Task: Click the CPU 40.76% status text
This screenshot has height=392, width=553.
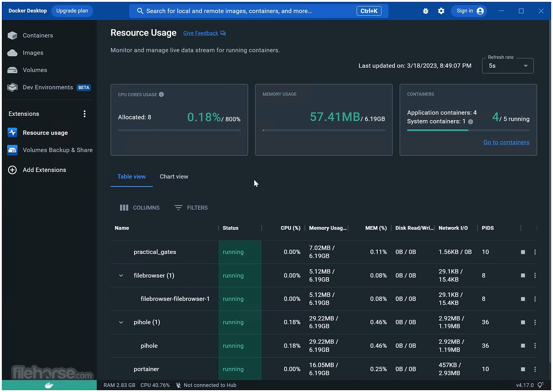Action: pyautogui.click(x=155, y=385)
